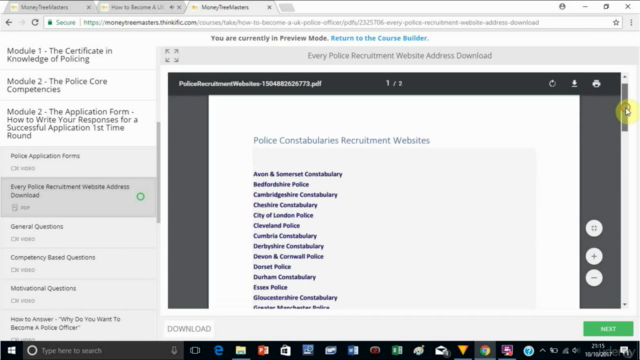Bookmark this page with the star icon
This screenshot has width=640, height=360.
(616, 22)
